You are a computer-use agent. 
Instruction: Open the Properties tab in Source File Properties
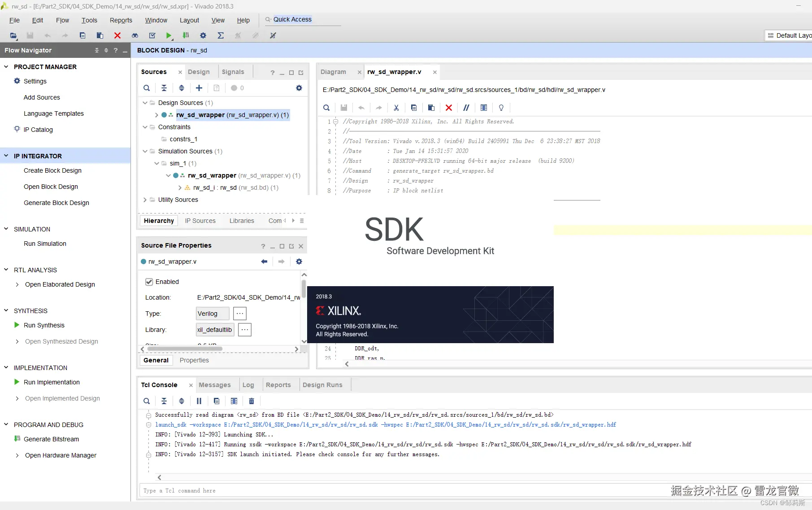[194, 360]
